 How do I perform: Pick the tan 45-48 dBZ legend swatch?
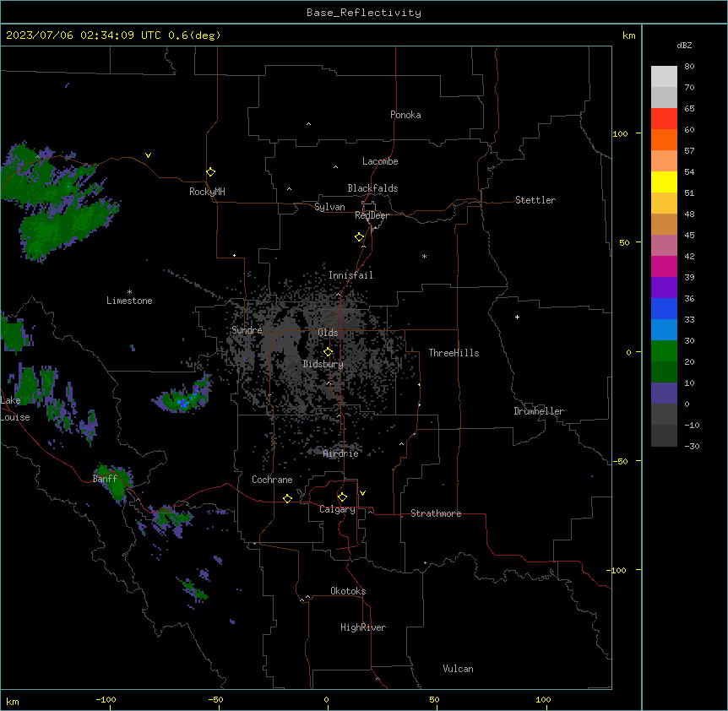(664, 224)
